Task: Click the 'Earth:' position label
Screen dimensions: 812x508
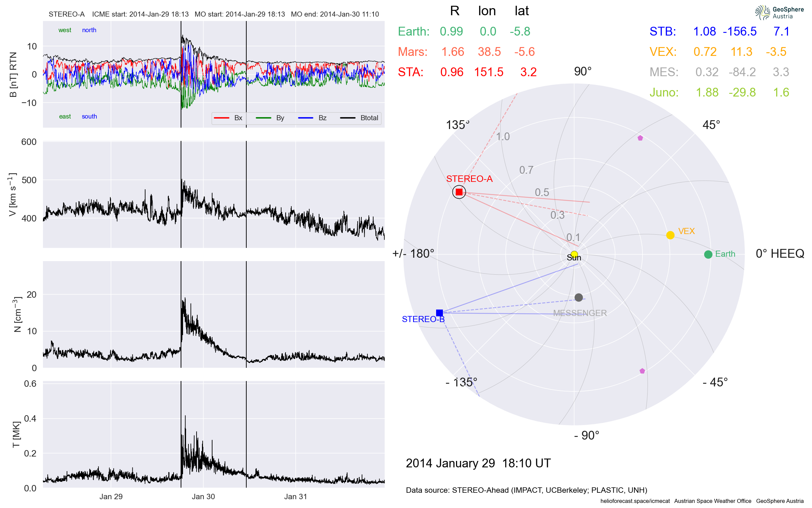Action: pyautogui.click(x=413, y=31)
